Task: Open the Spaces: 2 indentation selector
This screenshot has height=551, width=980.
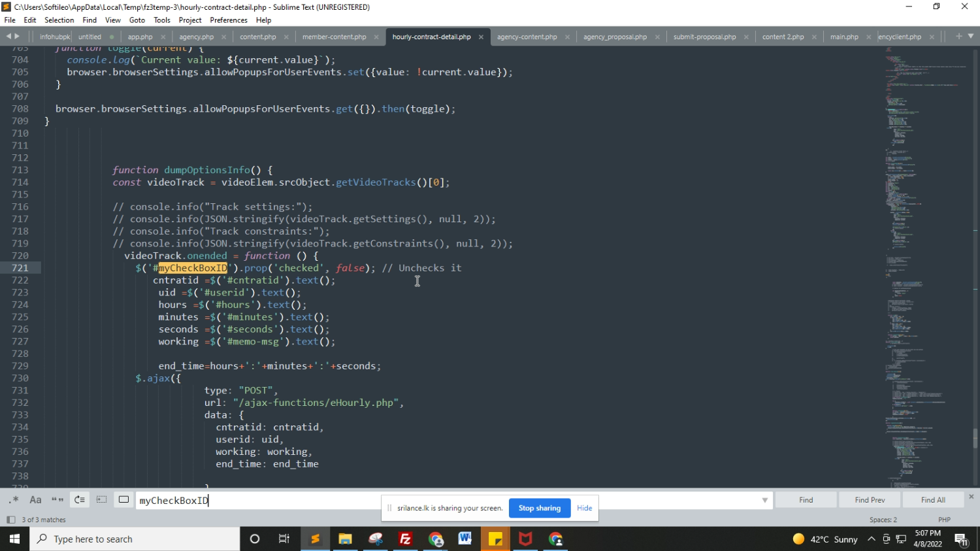Action: 883,520
